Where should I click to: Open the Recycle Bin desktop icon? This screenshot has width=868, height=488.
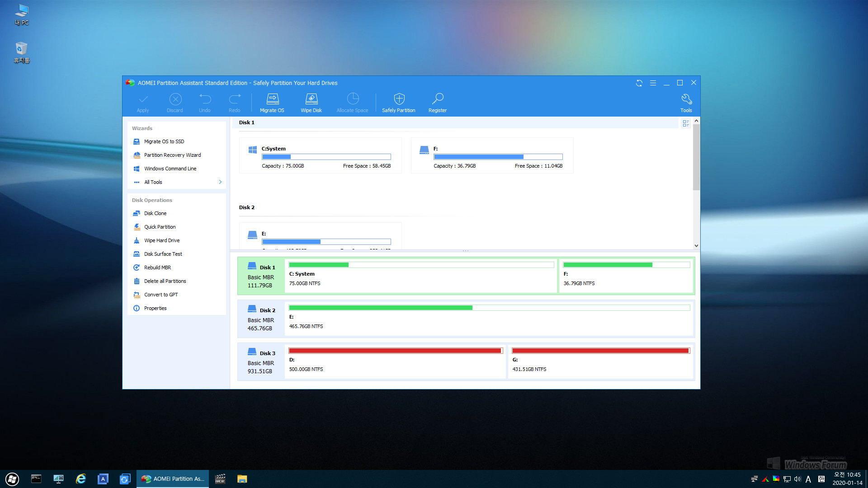22,53
